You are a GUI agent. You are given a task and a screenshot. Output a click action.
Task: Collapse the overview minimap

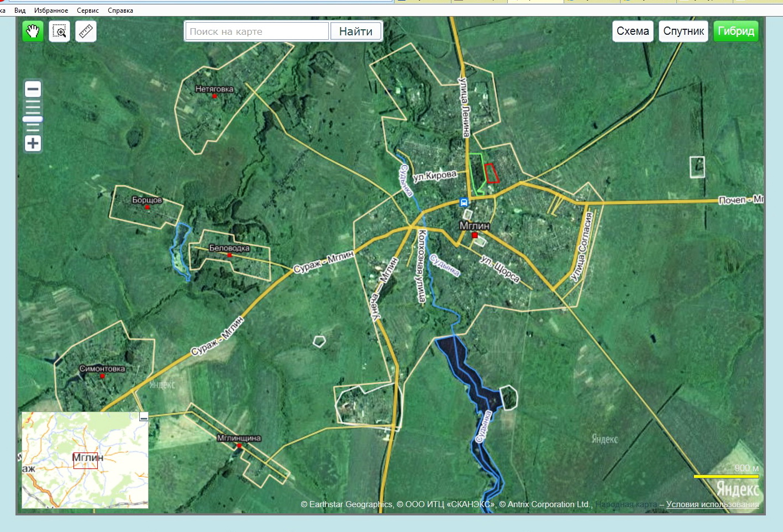coord(144,417)
